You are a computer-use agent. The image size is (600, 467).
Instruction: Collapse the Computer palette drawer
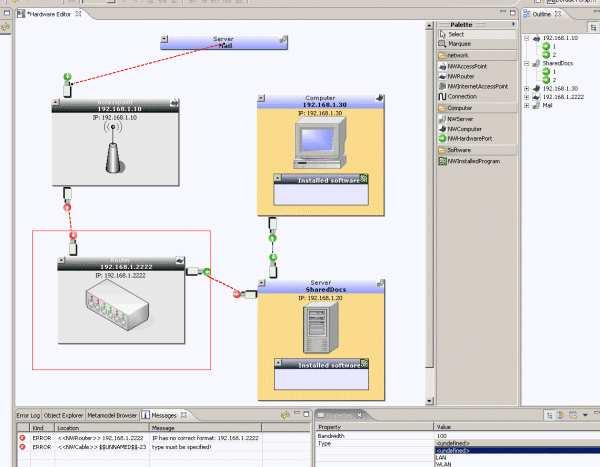pos(476,108)
